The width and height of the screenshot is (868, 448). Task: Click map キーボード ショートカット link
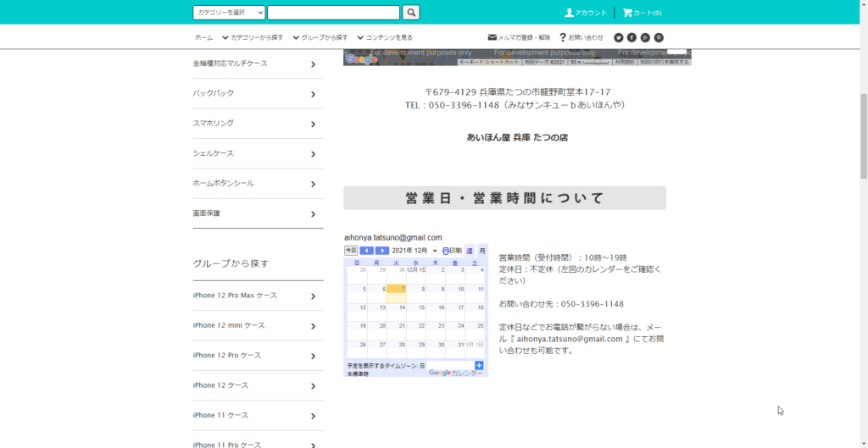pos(489,63)
